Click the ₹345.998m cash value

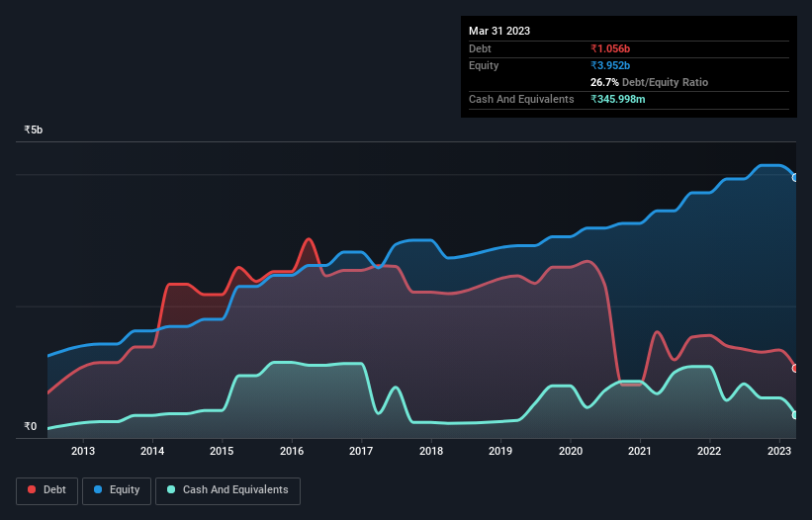point(618,99)
